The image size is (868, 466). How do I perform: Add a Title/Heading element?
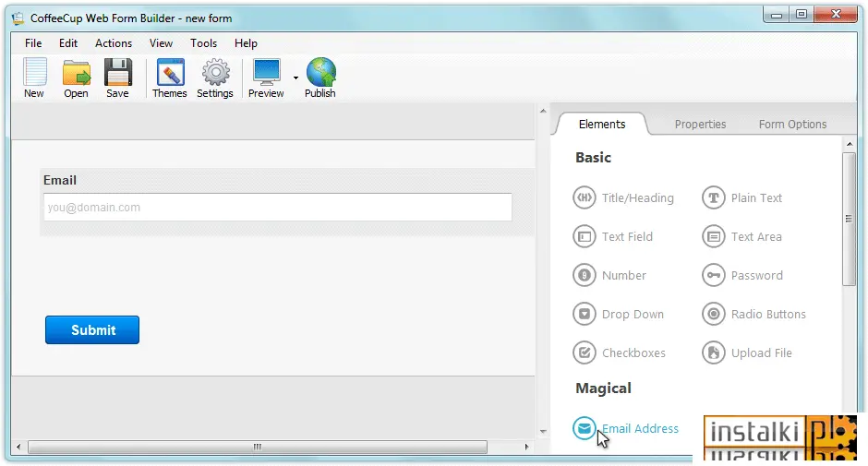click(x=623, y=197)
